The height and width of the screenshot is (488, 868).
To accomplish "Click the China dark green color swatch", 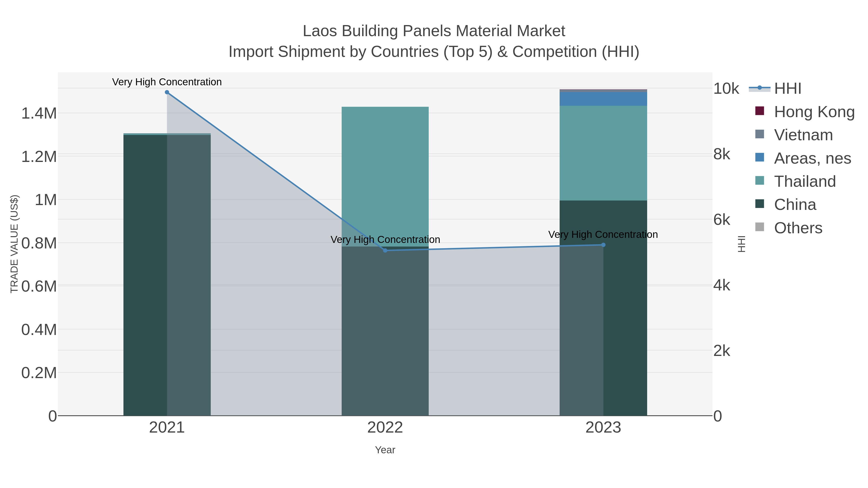I will tap(759, 204).
